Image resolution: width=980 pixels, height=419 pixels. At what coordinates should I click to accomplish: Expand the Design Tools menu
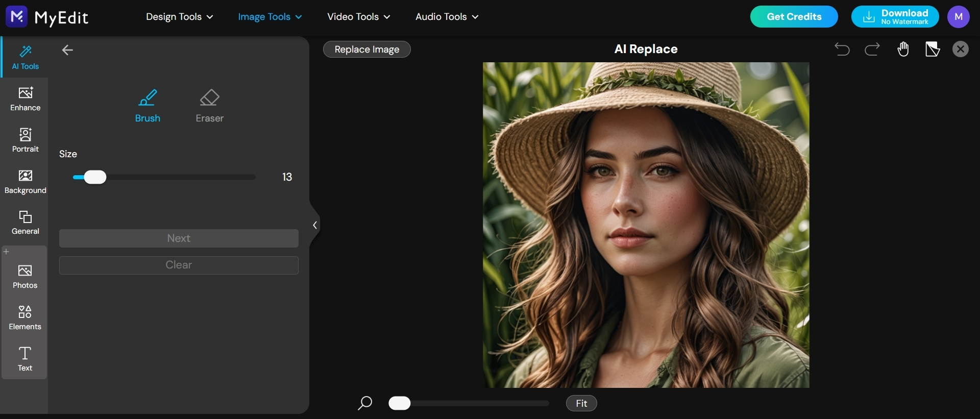[179, 17]
